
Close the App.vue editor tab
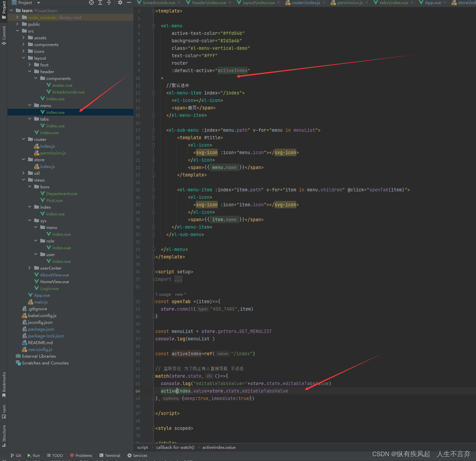point(445,2)
